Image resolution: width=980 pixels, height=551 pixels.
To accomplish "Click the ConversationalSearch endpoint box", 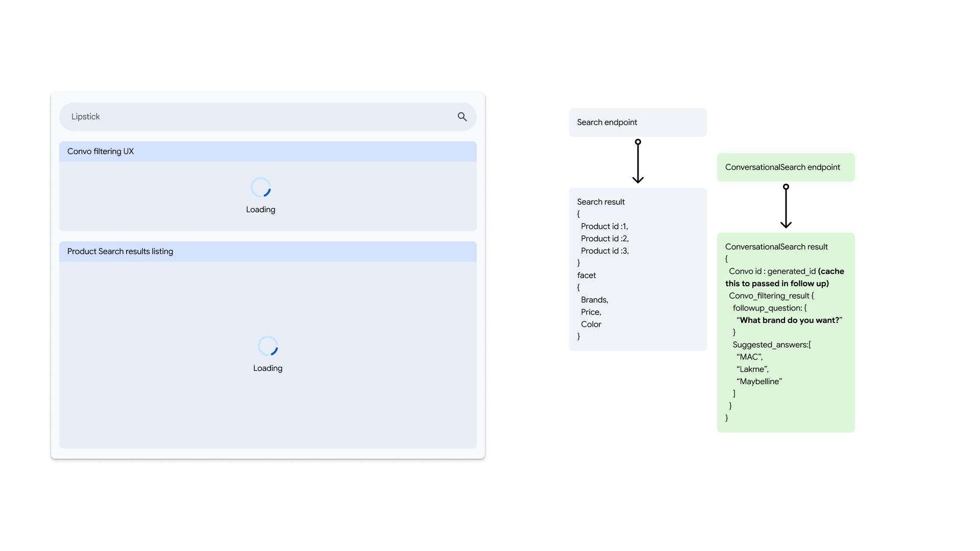I will click(786, 167).
